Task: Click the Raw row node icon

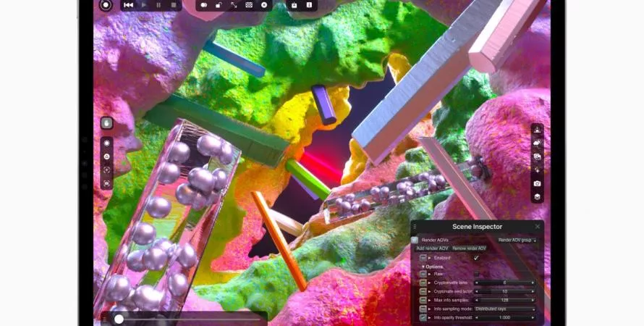Action: pos(423,274)
